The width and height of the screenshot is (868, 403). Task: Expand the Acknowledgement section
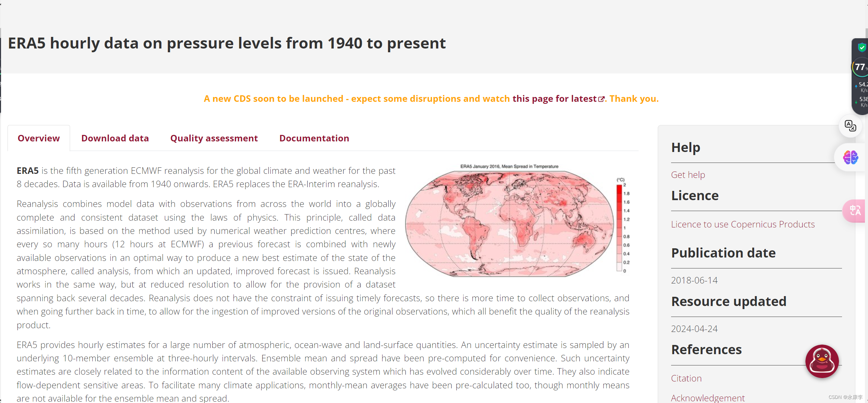click(707, 398)
